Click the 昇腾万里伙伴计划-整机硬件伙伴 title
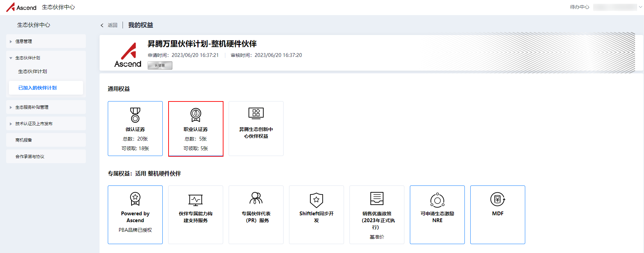 (202, 44)
